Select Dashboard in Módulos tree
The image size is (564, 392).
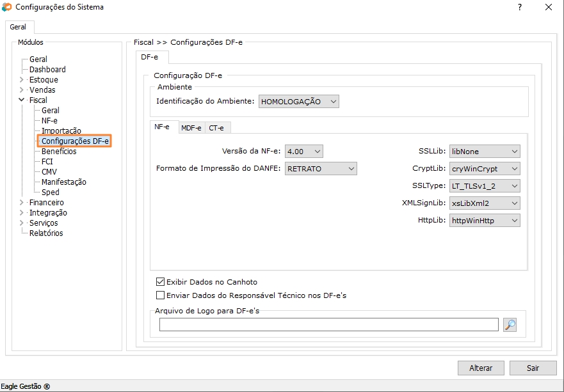47,69
